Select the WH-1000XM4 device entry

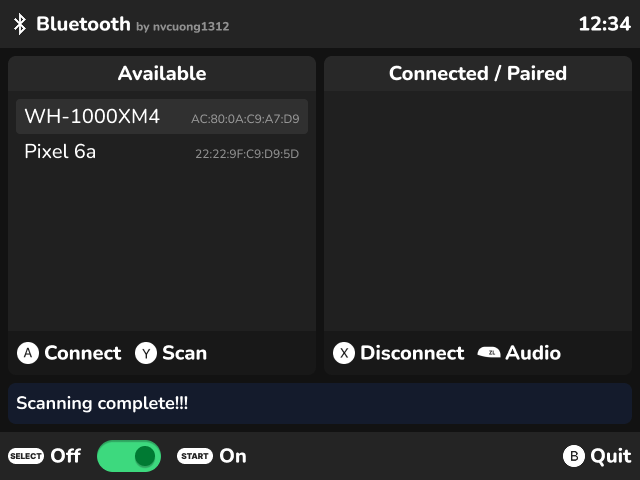point(162,116)
